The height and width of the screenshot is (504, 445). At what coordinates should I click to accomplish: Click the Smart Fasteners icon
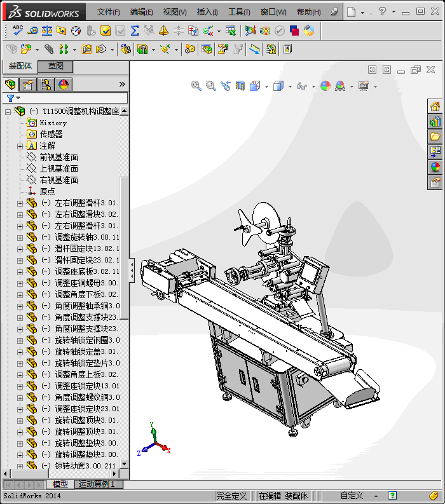coord(86,49)
